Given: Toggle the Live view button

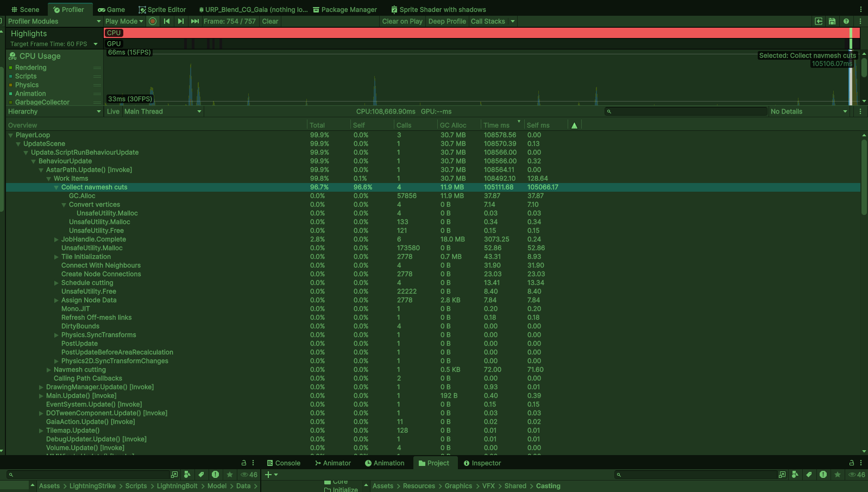Looking at the screenshot, I should tap(113, 111).
